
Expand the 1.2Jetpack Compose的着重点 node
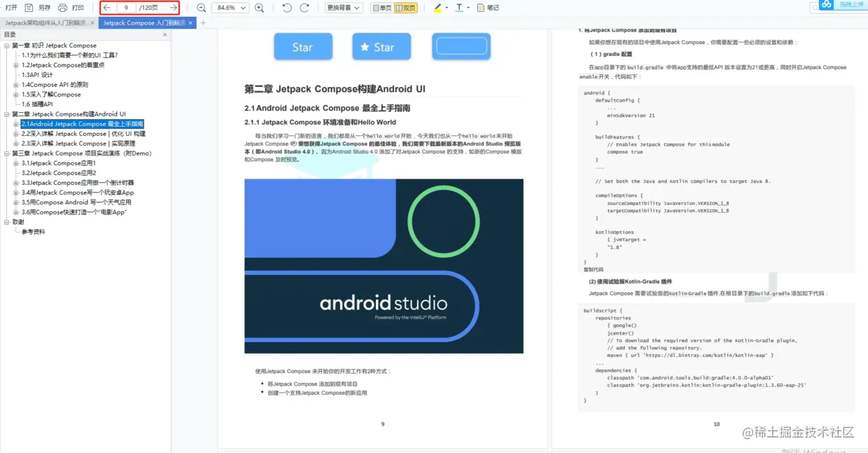16,65
